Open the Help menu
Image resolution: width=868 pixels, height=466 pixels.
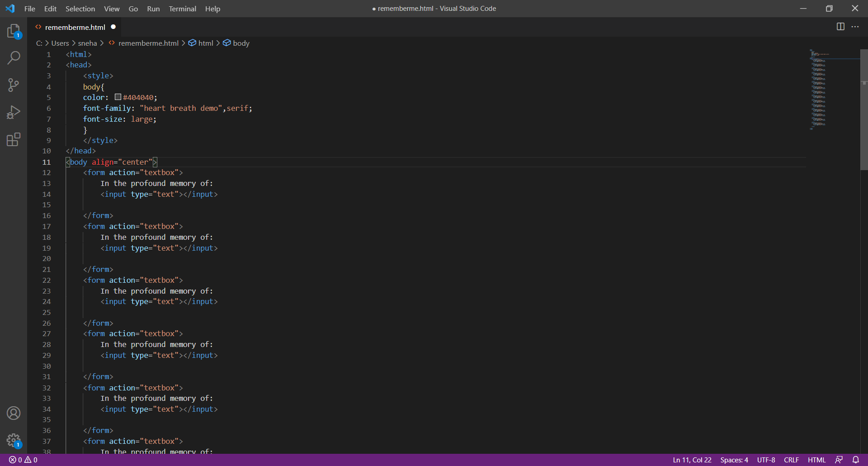[212, 9]
